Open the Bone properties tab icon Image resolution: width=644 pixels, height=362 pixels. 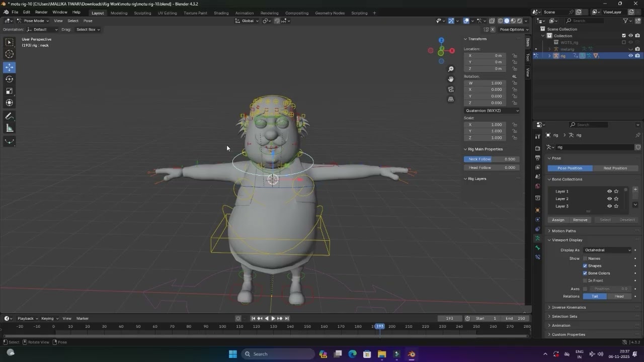[537, 248]
